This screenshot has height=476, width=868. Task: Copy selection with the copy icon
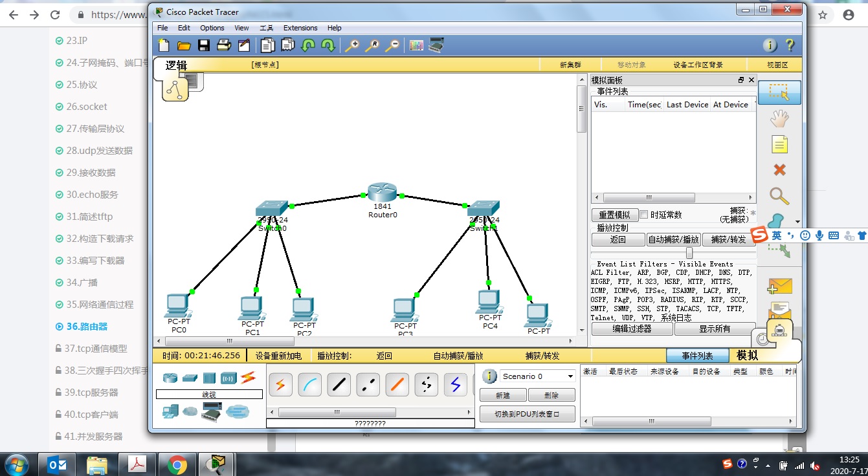[x=267, y=45]
